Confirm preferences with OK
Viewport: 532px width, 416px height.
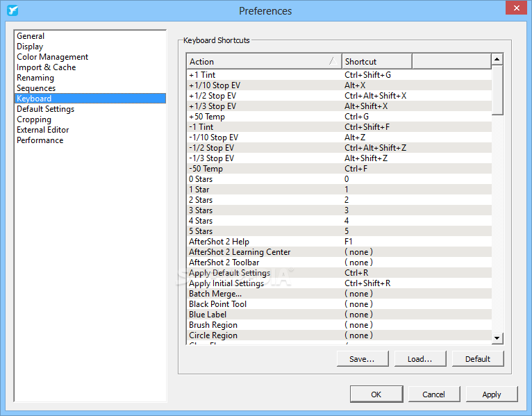(376, 394)
